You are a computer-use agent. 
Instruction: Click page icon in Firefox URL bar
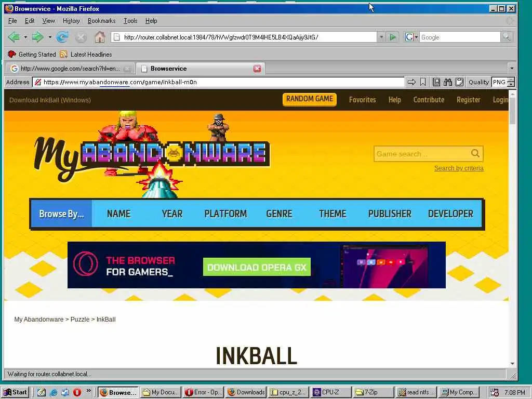coord(116,37)
